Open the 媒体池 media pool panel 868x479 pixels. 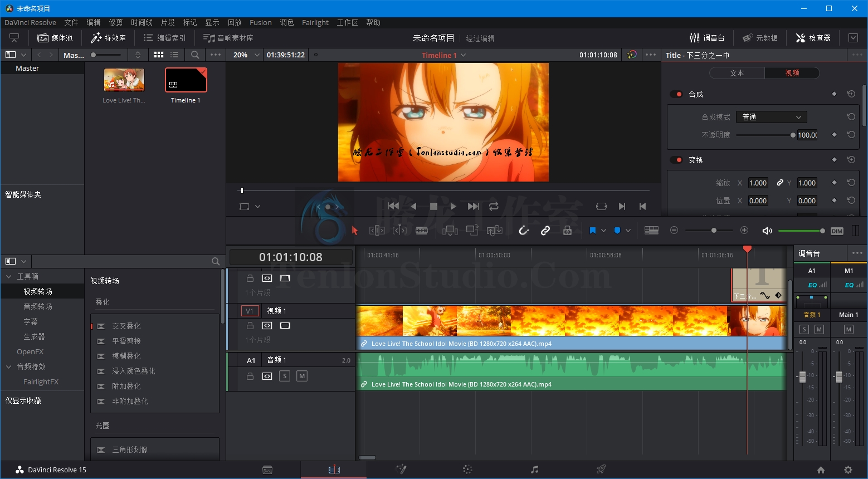click(x=55, y=38)
